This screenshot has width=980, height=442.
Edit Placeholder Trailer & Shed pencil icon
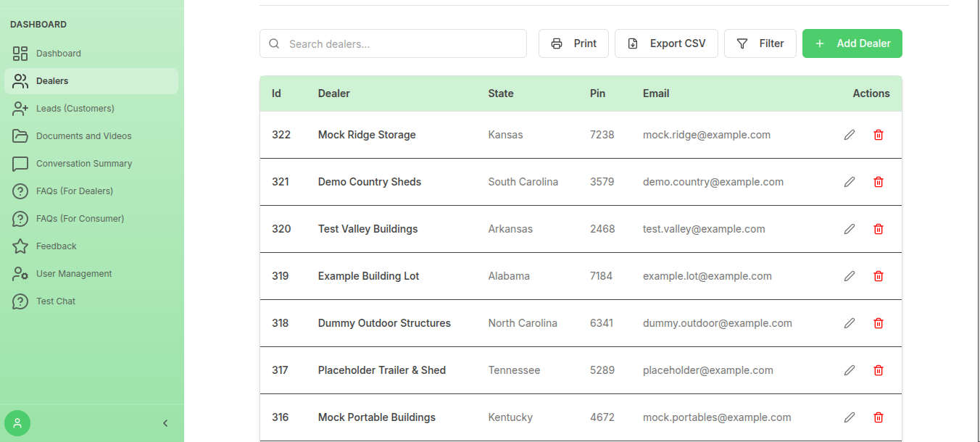point(850,370)
